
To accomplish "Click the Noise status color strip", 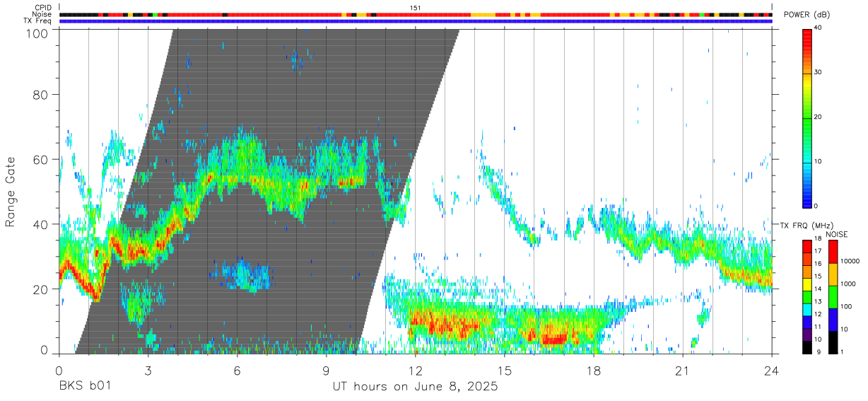I will 416,14.
